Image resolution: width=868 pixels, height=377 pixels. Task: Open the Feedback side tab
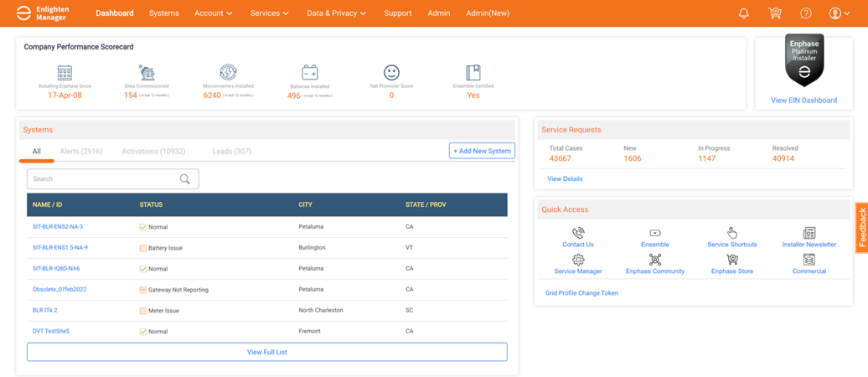862,228
